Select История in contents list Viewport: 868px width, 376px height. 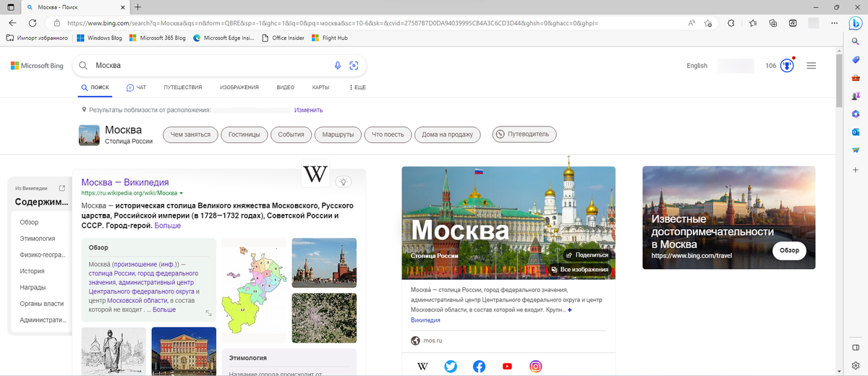pyautogui.click(x=33, y=271)
